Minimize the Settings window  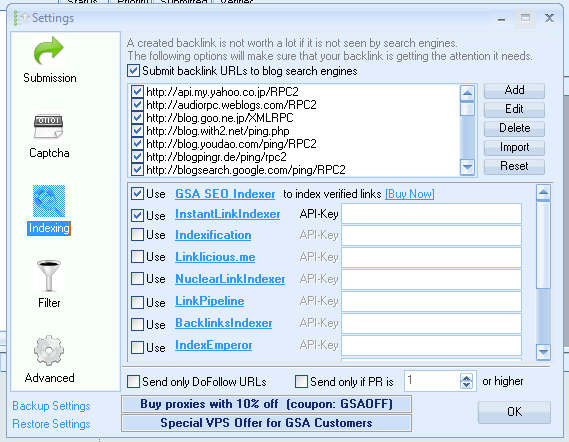502,18
